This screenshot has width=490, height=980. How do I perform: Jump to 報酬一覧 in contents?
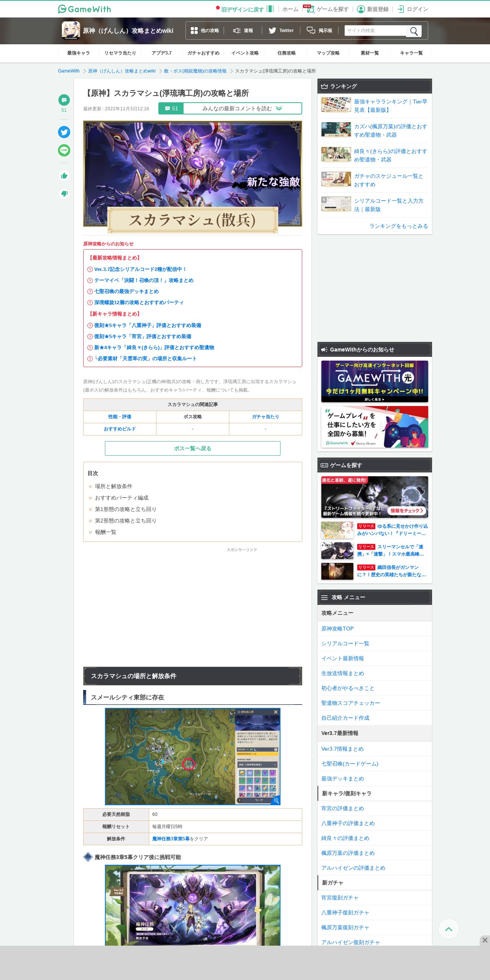click(x=106, y=532)
